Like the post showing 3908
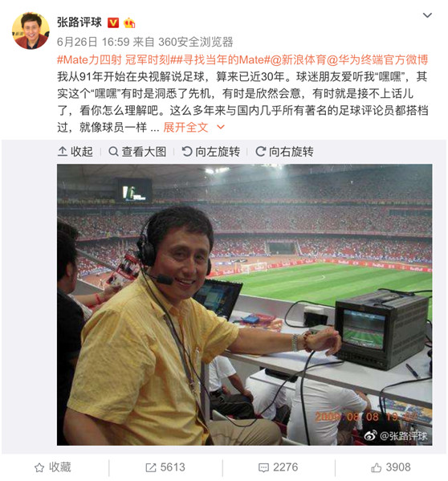448x481 pixels. tap(391, 467)
